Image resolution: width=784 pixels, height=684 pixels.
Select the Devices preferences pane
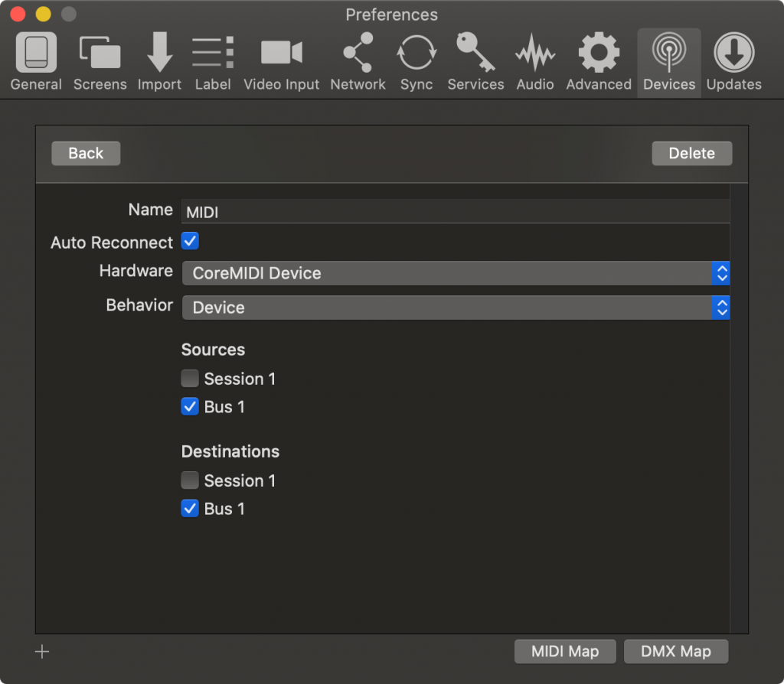click(669, 62)
